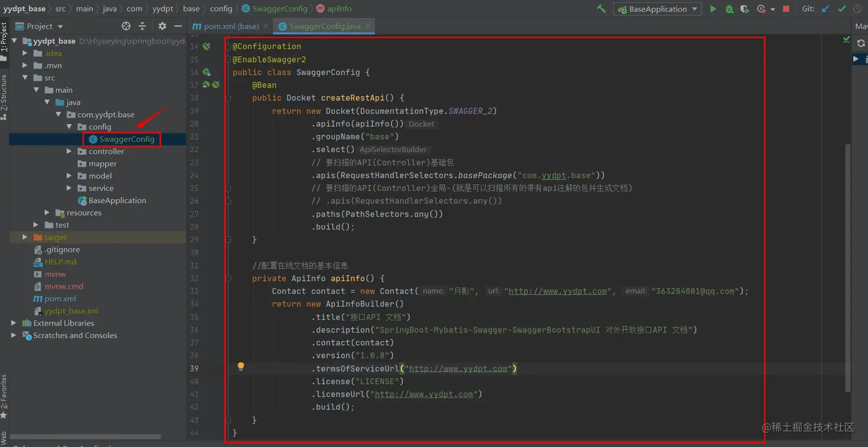Click the fold marker on line 32
The width and height of the screenshot is (868, 447).
coord(228,279)
